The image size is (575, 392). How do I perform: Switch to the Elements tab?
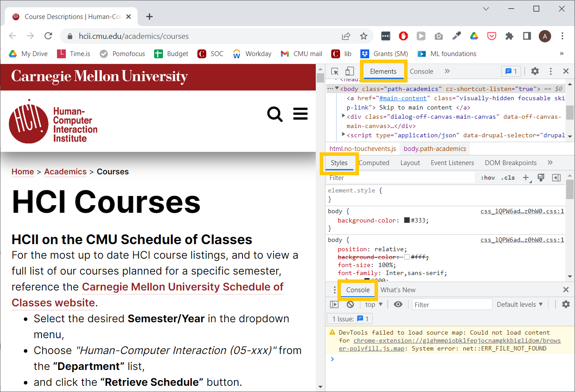[x=383, y=72]
